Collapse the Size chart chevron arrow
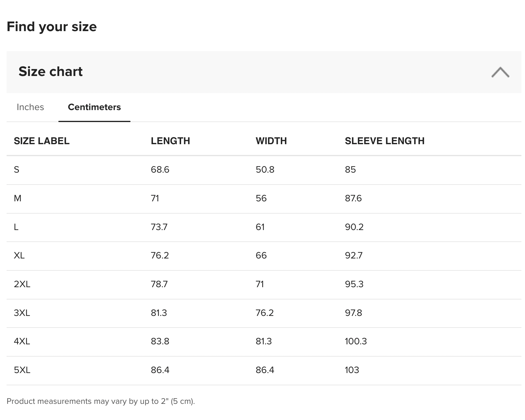This screenshot has width=525, height=420. pyautogui.click(x=500, y=72)
